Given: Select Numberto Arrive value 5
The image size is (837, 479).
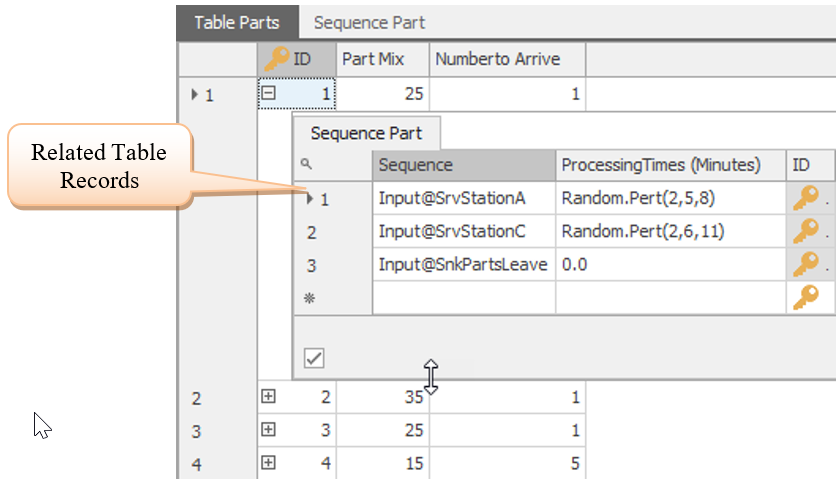Looking at the screenshot, I should (x=508, y=463).
